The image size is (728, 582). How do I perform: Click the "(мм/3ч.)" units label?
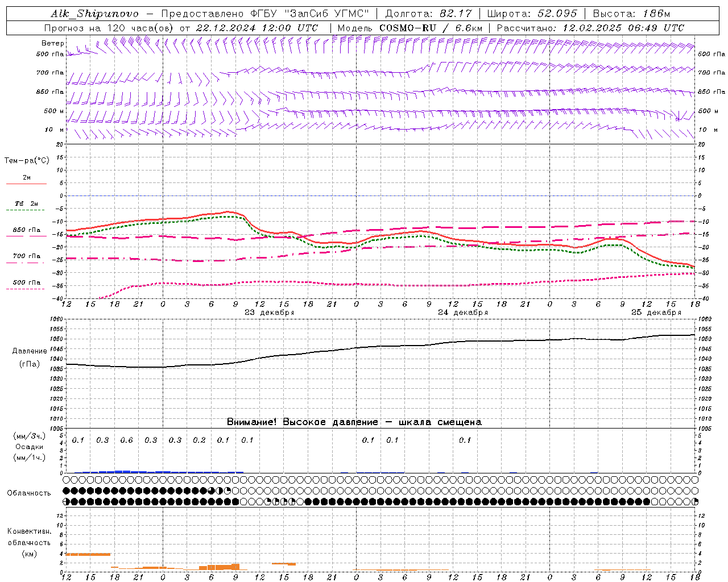(x=30, y=436)
